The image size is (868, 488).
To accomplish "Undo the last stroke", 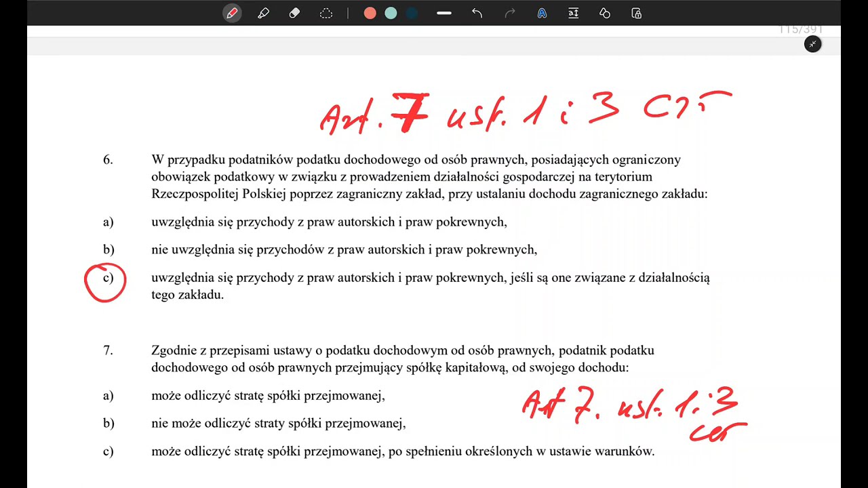I will click(477, 13).
